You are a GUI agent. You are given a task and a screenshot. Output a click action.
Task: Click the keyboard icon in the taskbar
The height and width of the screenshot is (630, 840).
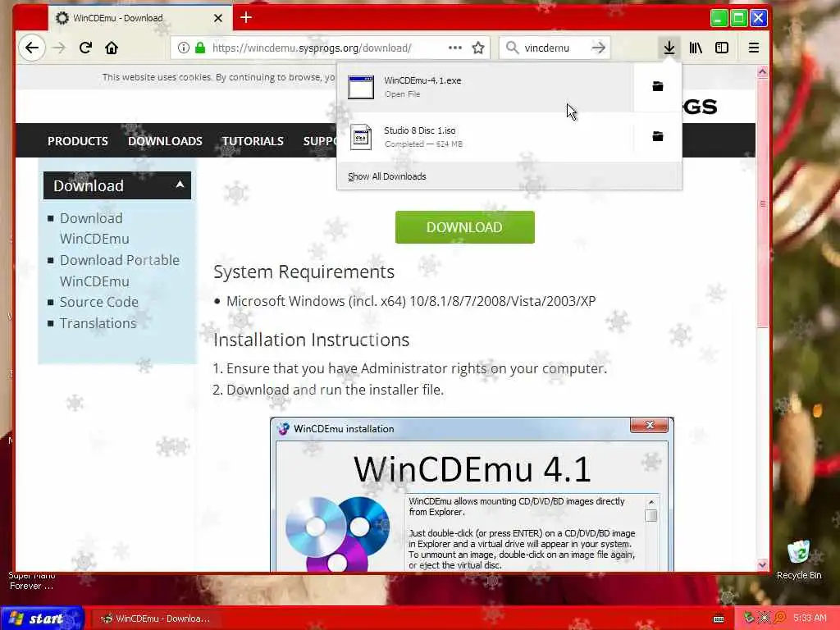point(719,619)
